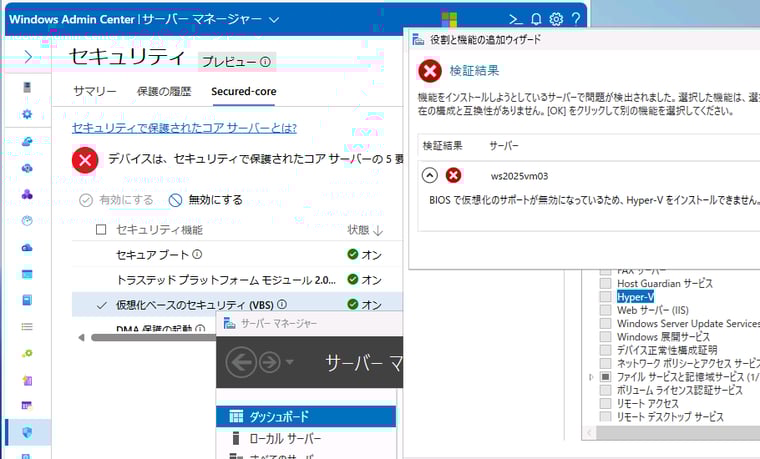Open the サーバー マネージャー tool dropdown chevron

274,20
